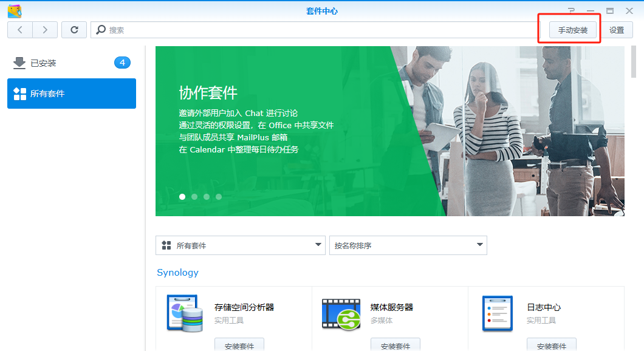The image size is (644, 351).
Task: Show the first banner slide dot
Action: [182, 197]
